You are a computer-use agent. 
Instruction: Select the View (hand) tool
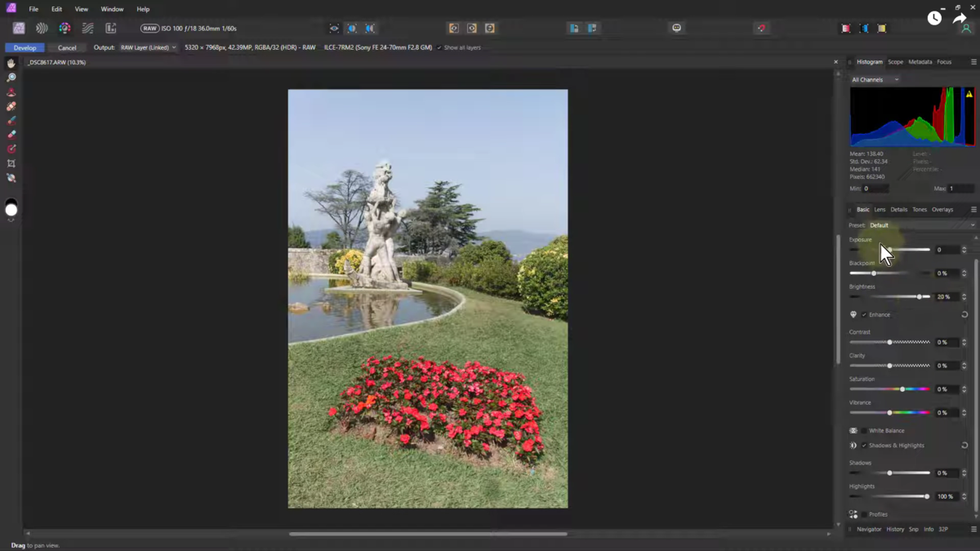[x=11, y=63]
